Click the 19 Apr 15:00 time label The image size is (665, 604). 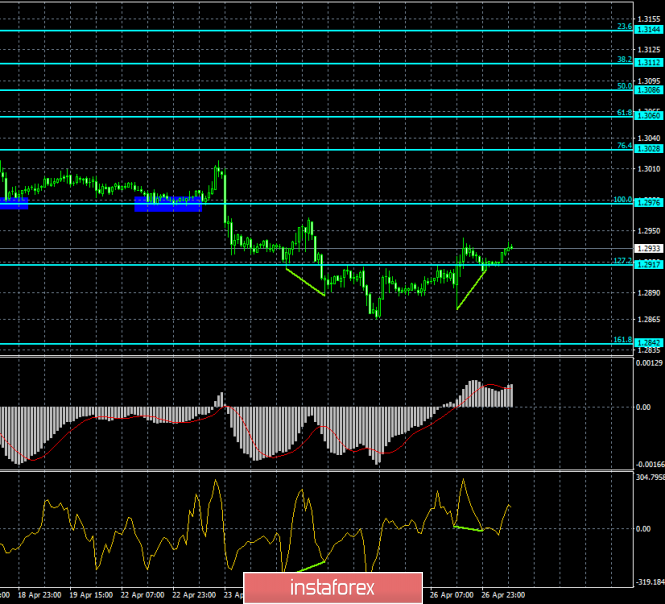pos(91,595)
